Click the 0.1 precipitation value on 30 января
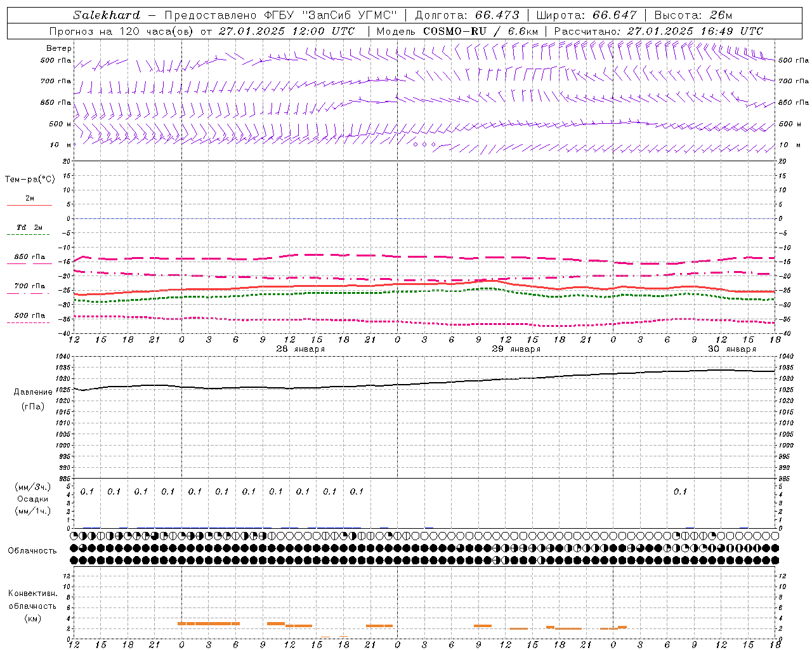Image resolution: width=812 pixels, height=650 pixels. click(x=680, y=491)
